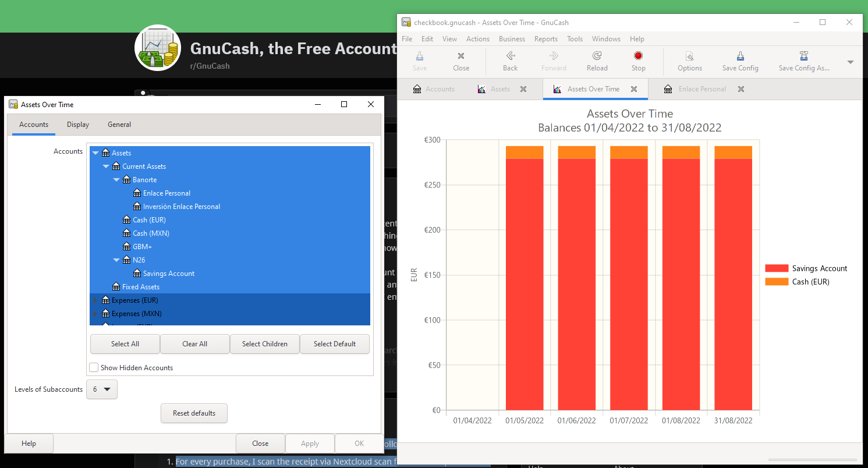Close the Assets Over Time tab
This screenshot has height=468, width=868.
pyautogui.click(x=634, y=89)
